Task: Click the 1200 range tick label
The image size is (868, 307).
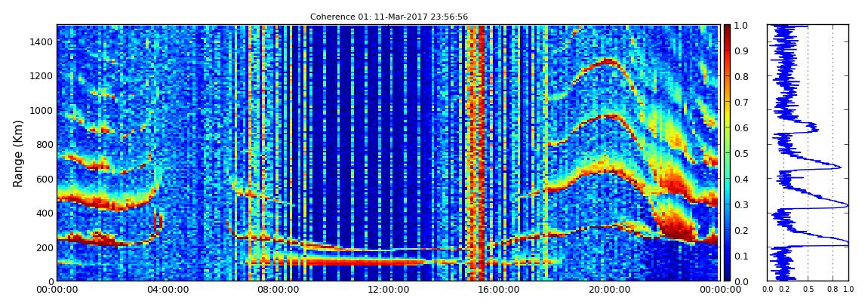Action: pyautogui.click(x=42, y=75)
